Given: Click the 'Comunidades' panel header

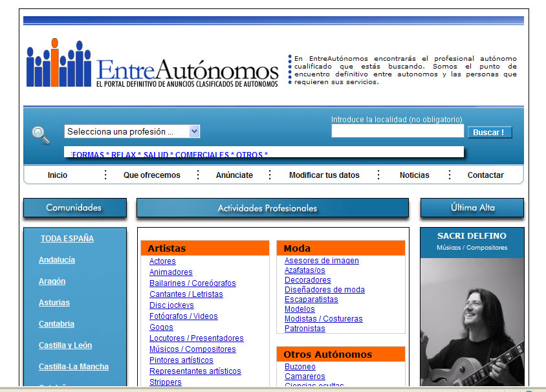Looking at the screenshot, I should pyautogui.click(x=75, y=208).
